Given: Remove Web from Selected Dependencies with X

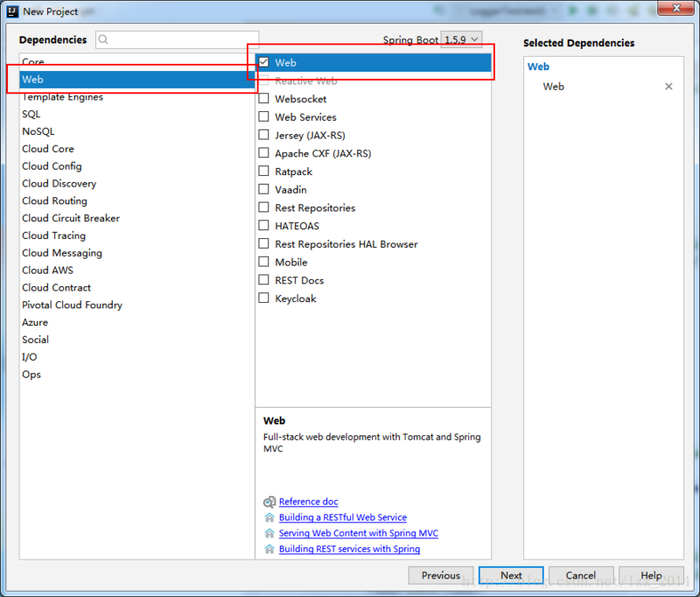Looking at the screenshot, I should (x=668, y=87).
